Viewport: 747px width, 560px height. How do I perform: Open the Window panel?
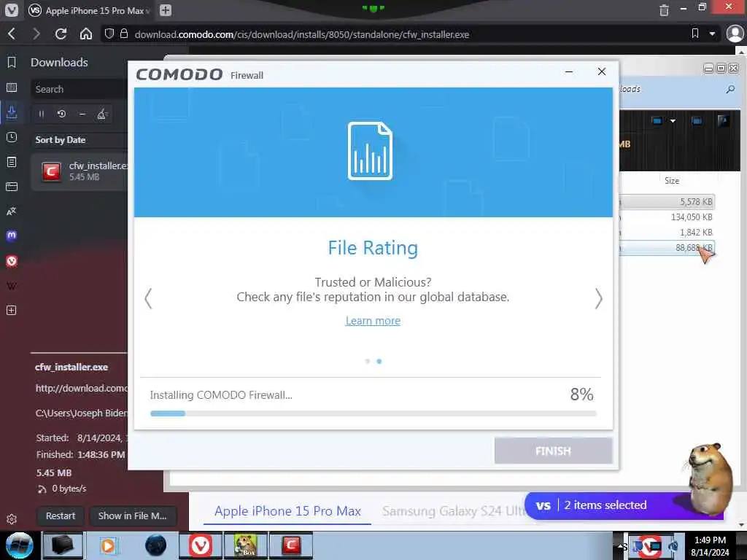[x=12, y=187]
